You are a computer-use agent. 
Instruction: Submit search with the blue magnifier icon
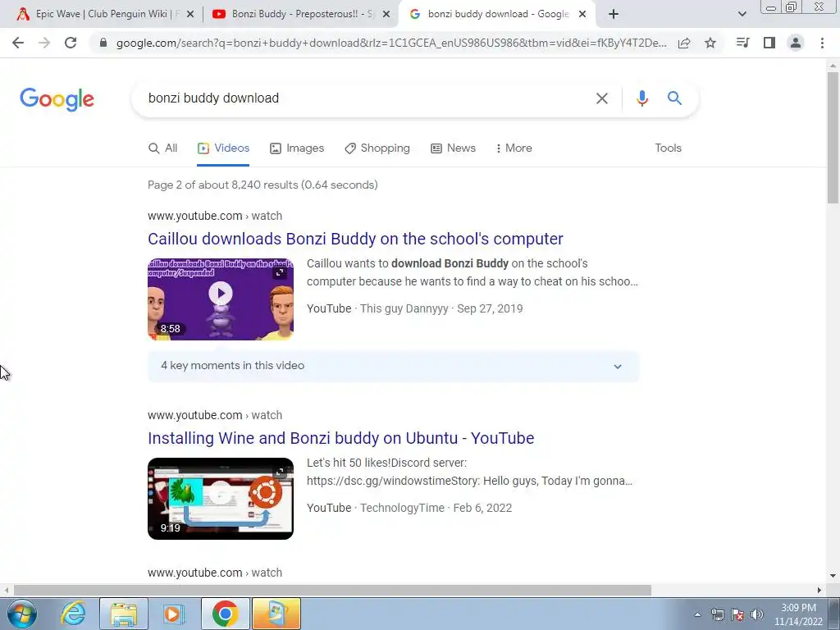[x=674, y=98]
